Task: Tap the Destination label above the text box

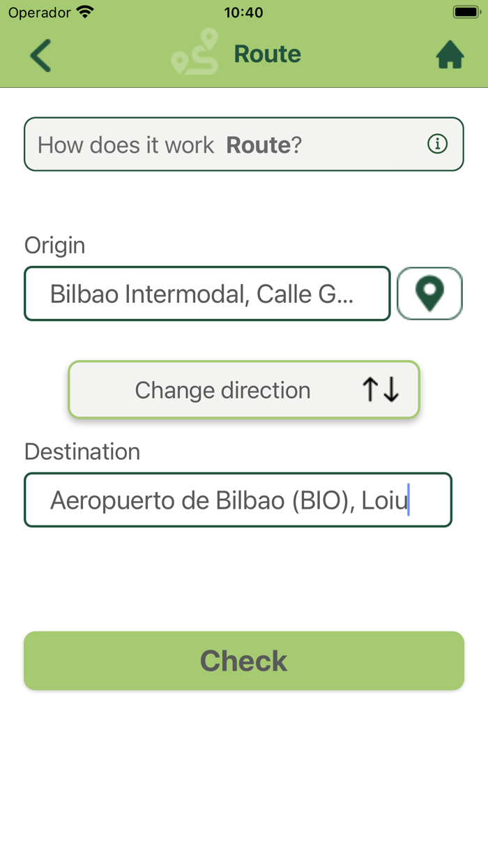Action: coord(82,451)
